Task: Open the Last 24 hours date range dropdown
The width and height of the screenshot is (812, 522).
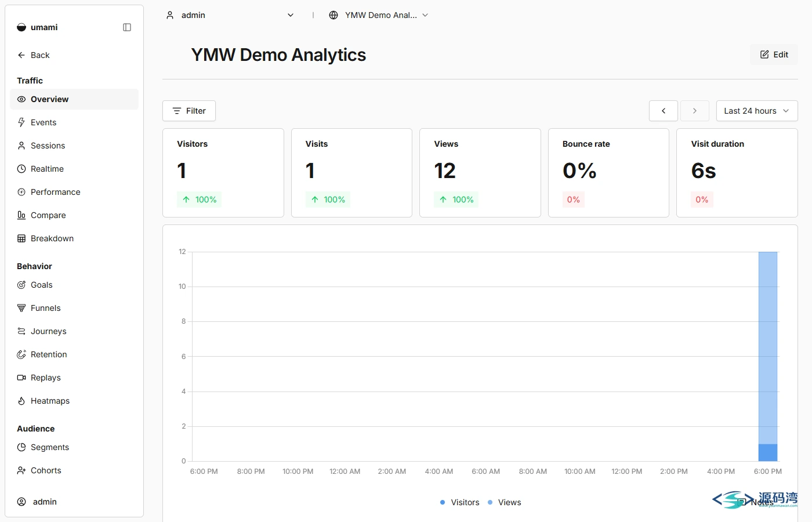Action: point(757,111)
